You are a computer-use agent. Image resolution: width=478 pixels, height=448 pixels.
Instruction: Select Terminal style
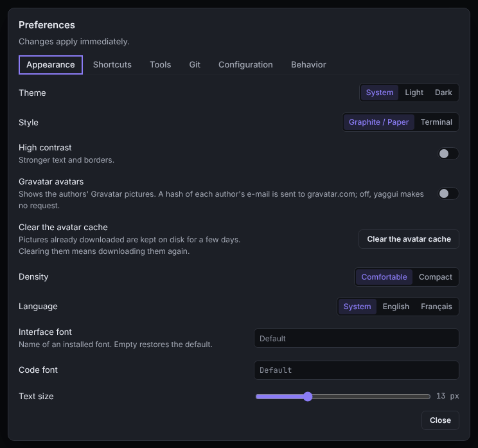click(x=436, y=122)
